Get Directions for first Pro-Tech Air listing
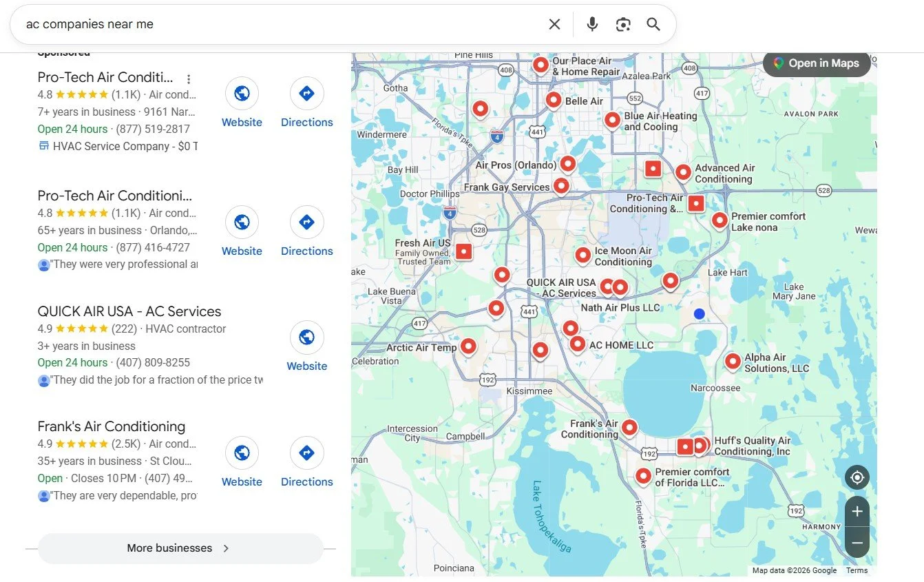924x582 pixels. tap(307, 103)
